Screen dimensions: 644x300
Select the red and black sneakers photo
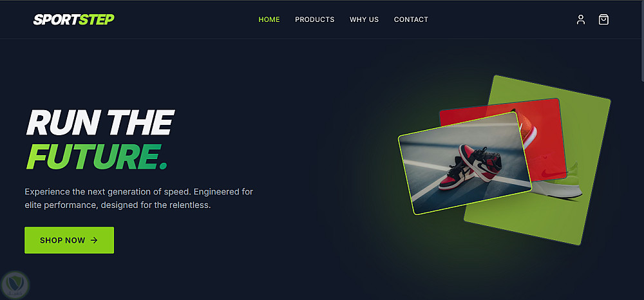(465, 164)
